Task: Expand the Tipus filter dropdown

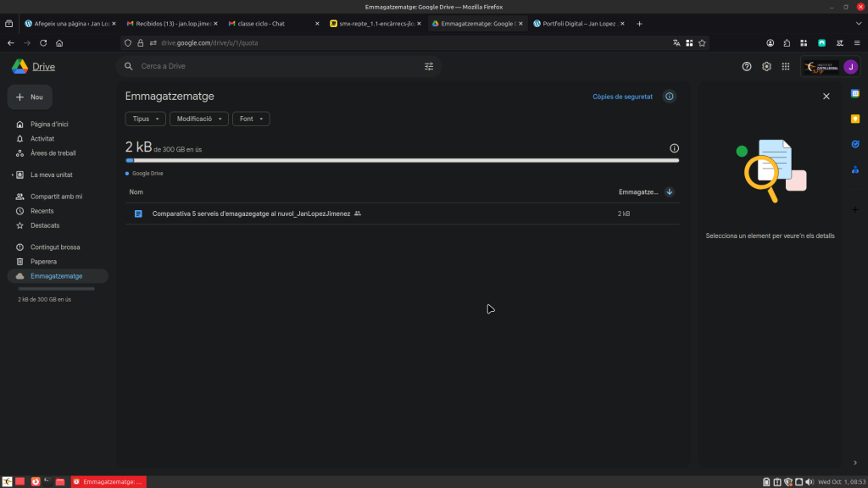Action: click(x=145, y=119)
